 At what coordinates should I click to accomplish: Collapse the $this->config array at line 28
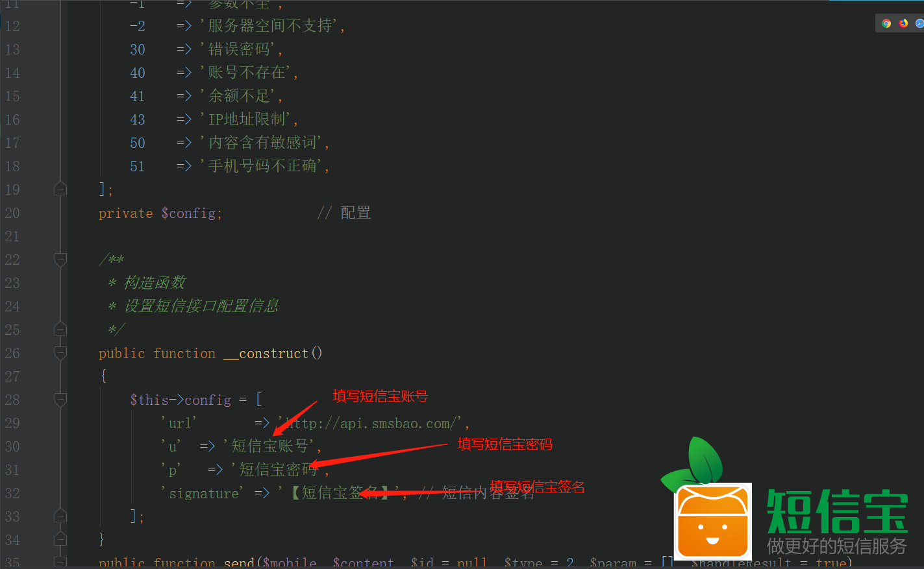(x=60, y=400)
